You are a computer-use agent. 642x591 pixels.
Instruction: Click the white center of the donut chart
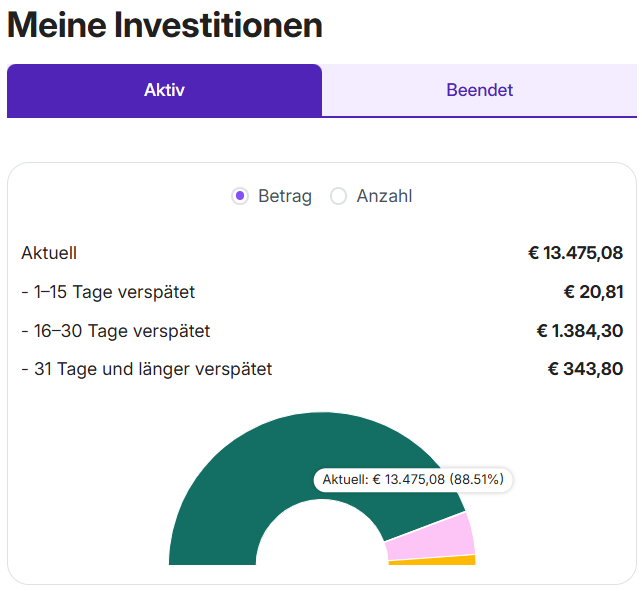[321, 540]
